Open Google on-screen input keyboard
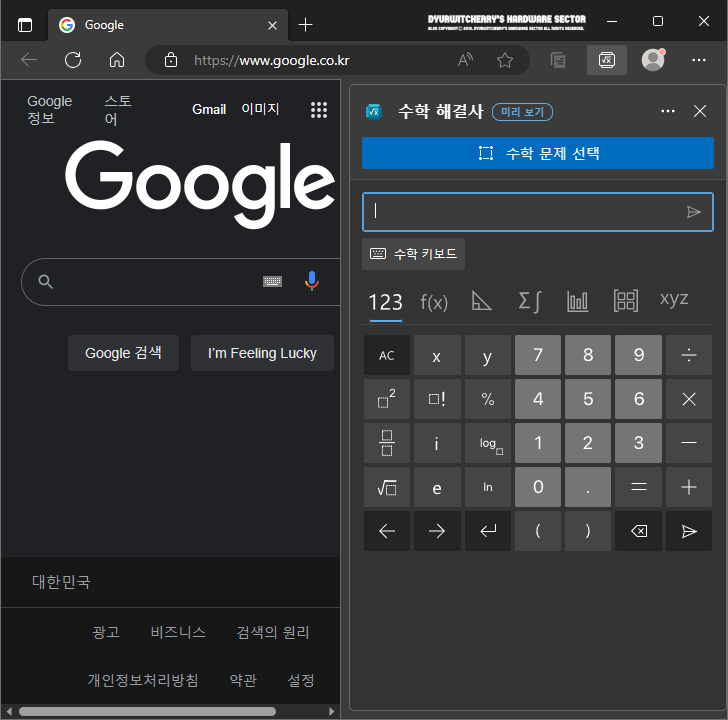 (x=272, y=281)
